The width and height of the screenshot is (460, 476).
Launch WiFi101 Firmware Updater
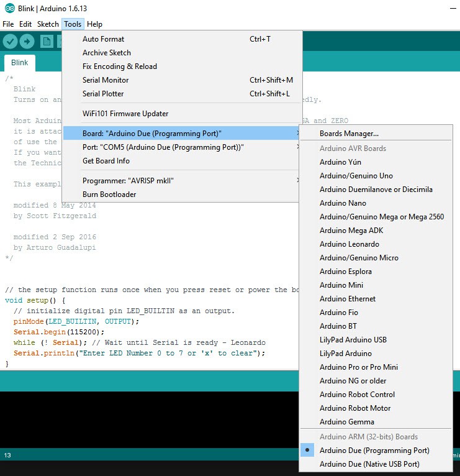coord(181,114)
